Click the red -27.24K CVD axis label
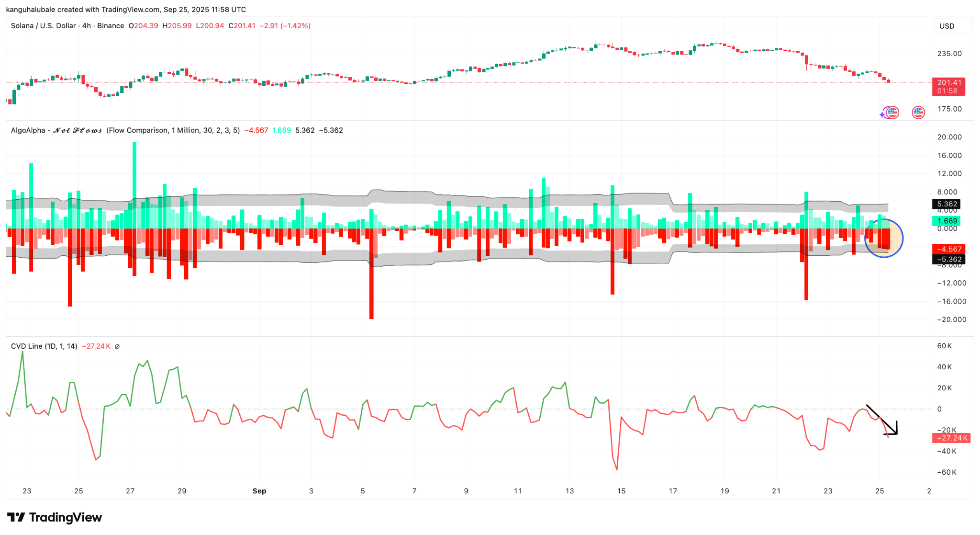This screenshot has width=980, height=535. click(x=951, y=438)
